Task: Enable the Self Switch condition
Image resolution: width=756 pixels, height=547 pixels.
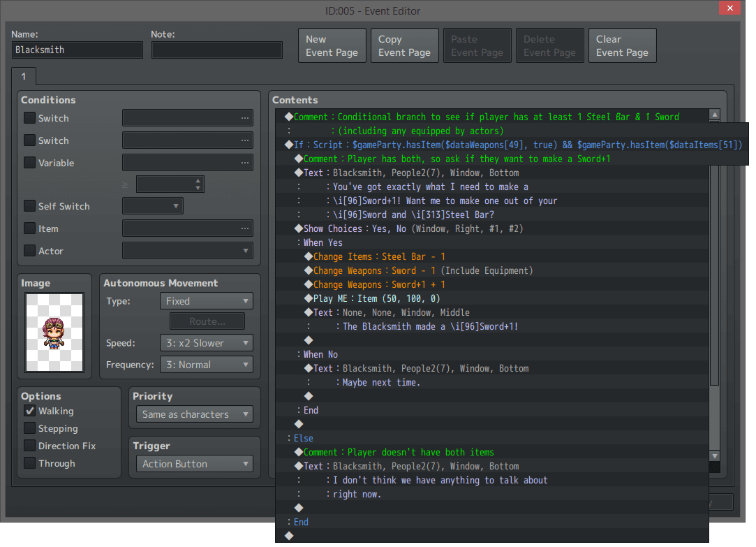Action: tap(29, 206)
